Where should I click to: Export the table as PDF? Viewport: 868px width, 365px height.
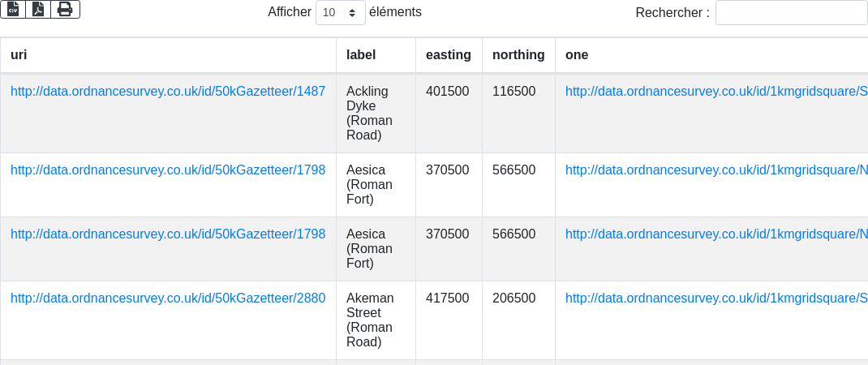(38, 9)
